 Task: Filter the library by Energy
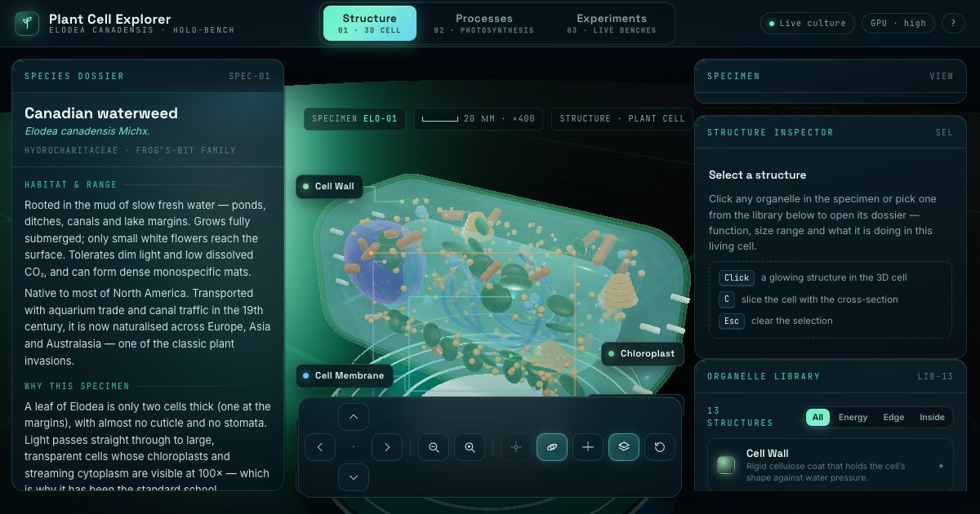(x=853, y=417)
